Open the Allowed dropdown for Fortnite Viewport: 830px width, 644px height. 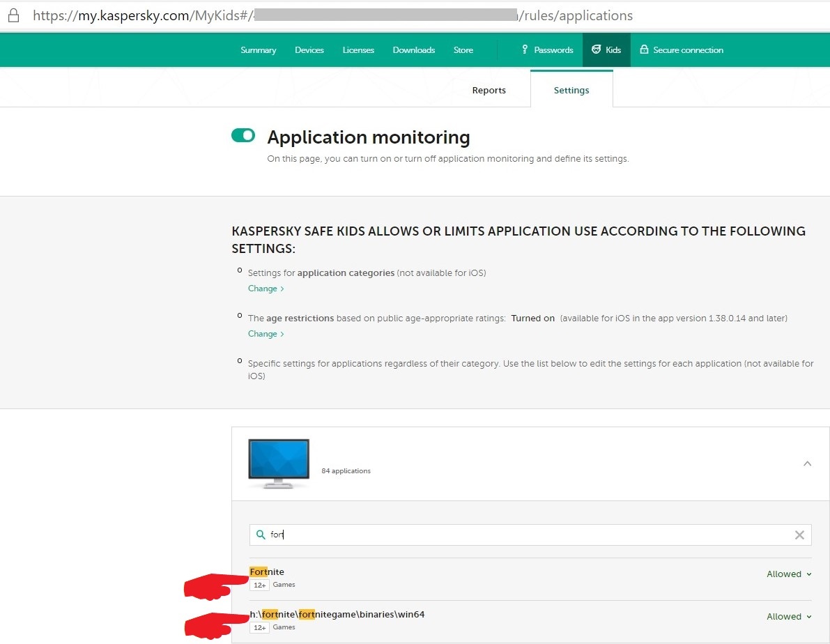pos(789,574)
